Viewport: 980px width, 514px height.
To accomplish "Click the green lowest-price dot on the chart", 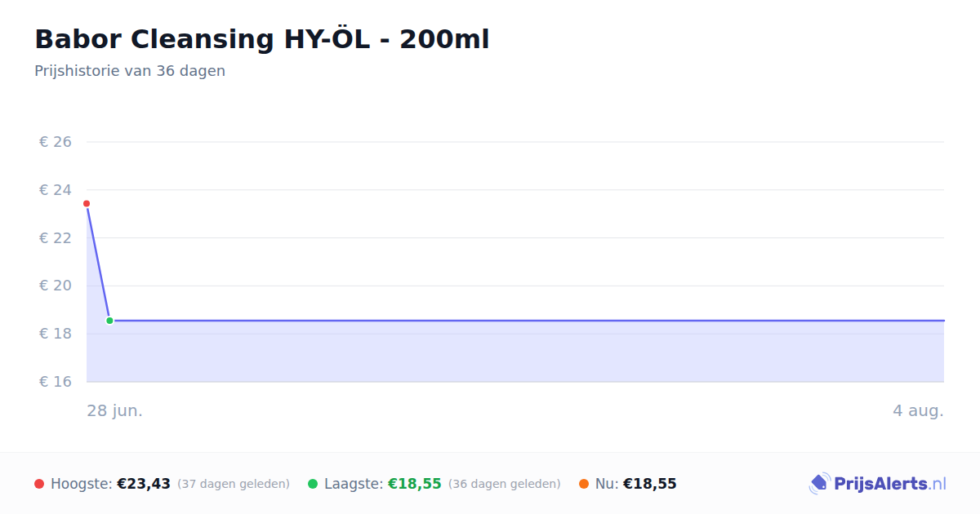I will (109, 321).
